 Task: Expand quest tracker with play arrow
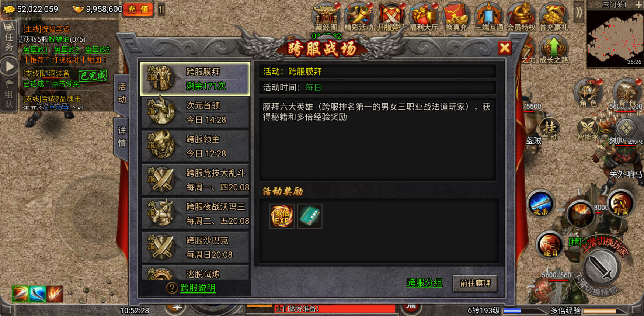tap(9, 67)
